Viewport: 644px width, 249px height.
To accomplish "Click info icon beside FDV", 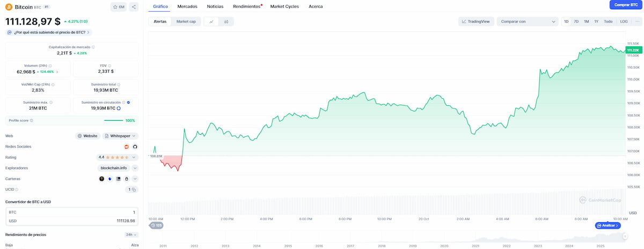I will [111, 65].
